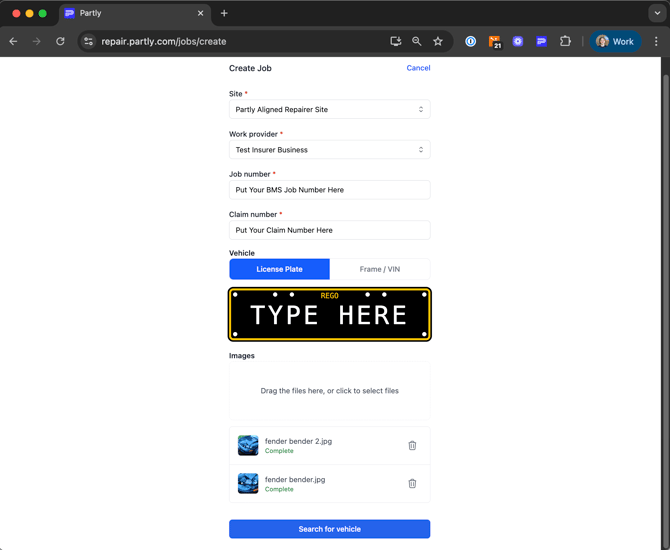The image size is (670, 550).
Task: Open a new browser tab
Action: coord(224,13)
